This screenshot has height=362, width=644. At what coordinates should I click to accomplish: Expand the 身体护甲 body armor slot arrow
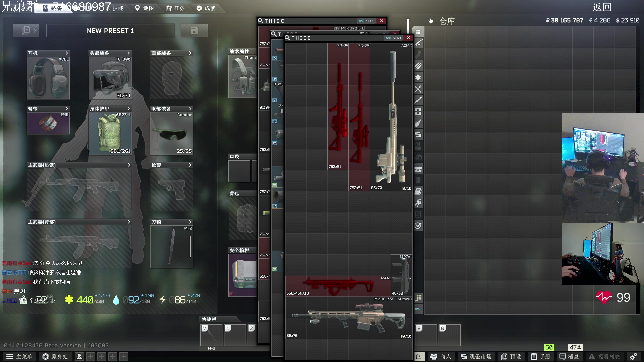pyautogui.click(x=129, y=109)
